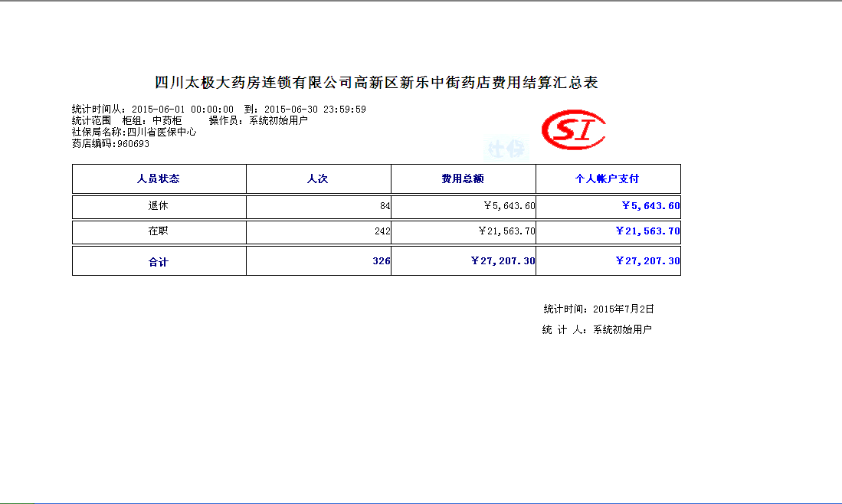Click the red SI logo

click(x=574, y=129)
